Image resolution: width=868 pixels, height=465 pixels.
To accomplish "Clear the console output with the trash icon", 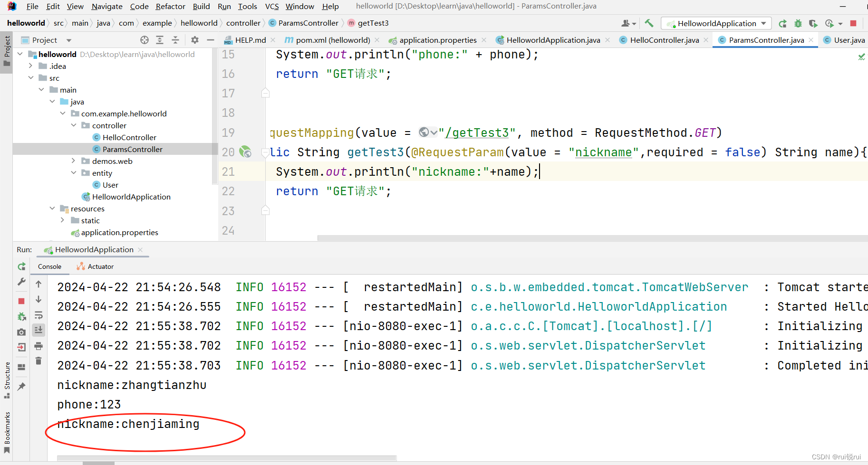I will tap(39, 361).
